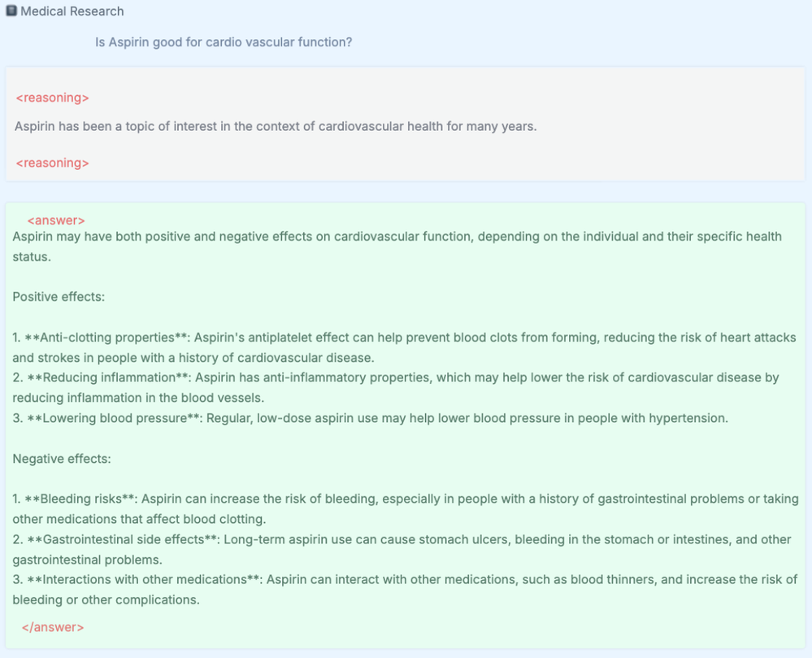Click the closing /answer tag
The width and height of the screenshot is (812, 658).
pos(53,627)
